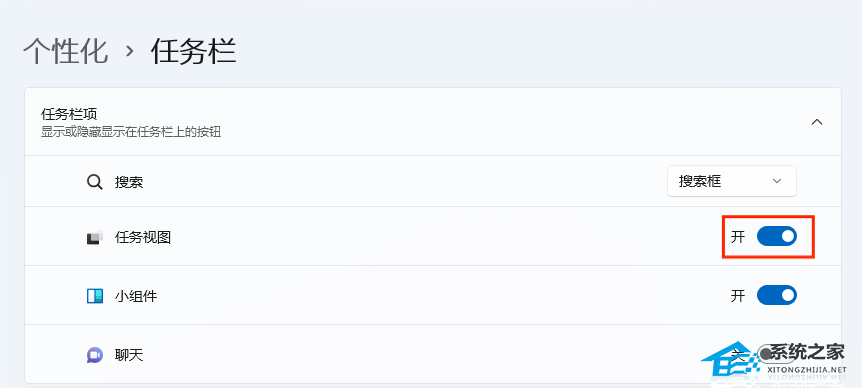The image size is (862, 388).
Task: Collapse 任务栏项 with the up chevron
Action: (817, 122)
